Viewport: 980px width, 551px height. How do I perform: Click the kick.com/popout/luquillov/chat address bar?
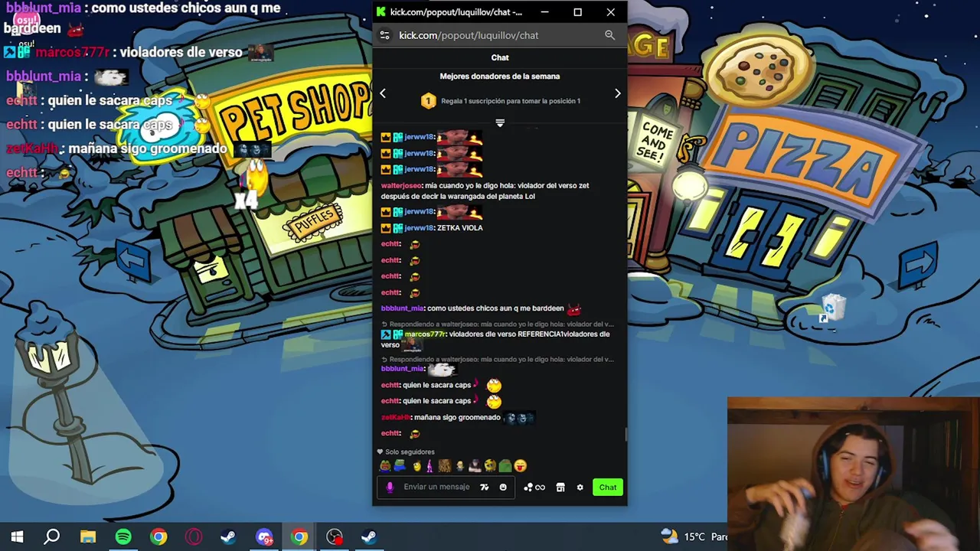point(469,35)
